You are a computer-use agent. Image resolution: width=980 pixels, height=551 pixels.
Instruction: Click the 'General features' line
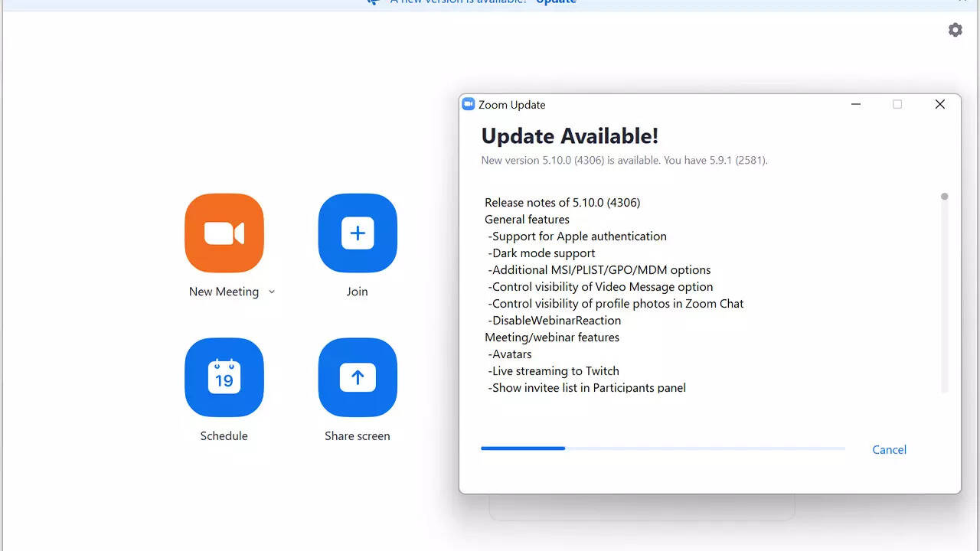527,220
